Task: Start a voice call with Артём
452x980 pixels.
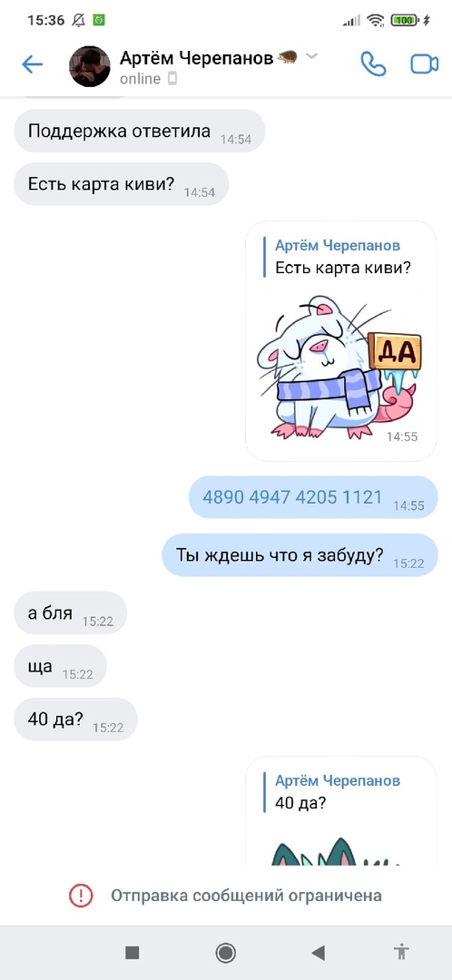Action: click(373, 64)
